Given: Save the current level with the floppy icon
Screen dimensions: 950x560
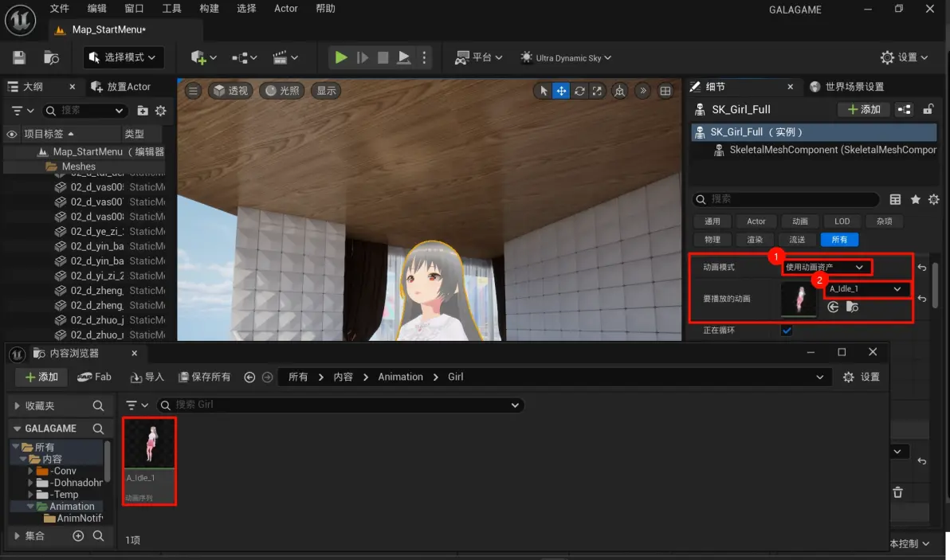Looking at the screenshot, I should pos(19,57).
